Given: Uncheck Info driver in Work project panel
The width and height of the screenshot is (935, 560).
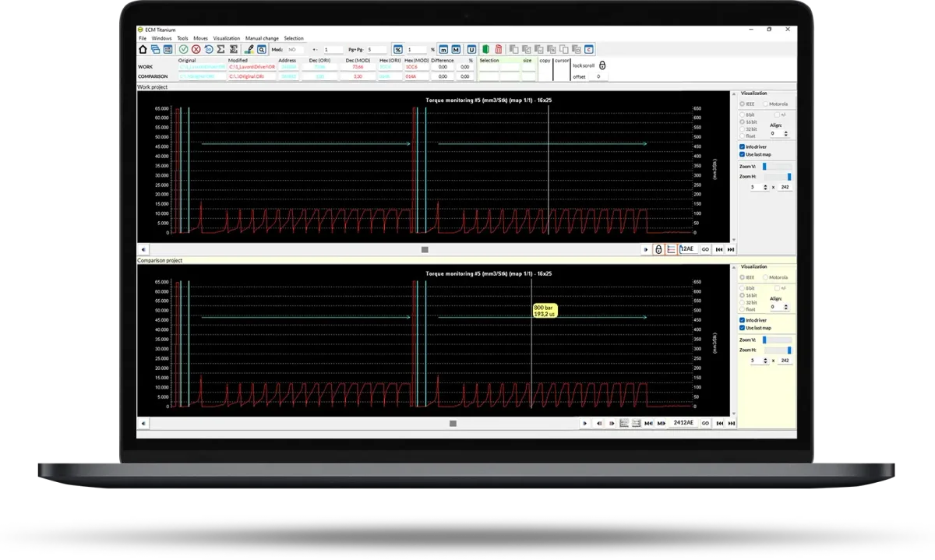Looking at the screenshot, I should (742, 146).
